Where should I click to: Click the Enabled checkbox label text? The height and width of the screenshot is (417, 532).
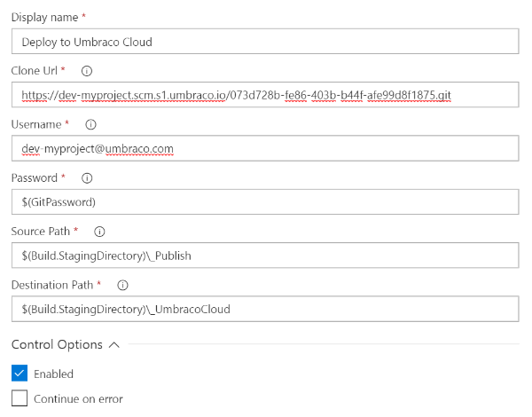(53, 374)
